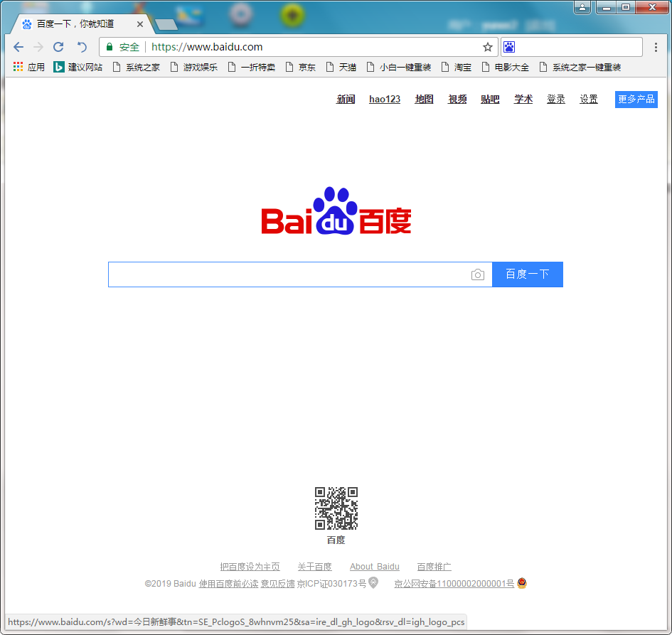Viewport: 672px width, 635px height.
Task: Open the 一折特卖 bookmark
Action: [252, 67]
